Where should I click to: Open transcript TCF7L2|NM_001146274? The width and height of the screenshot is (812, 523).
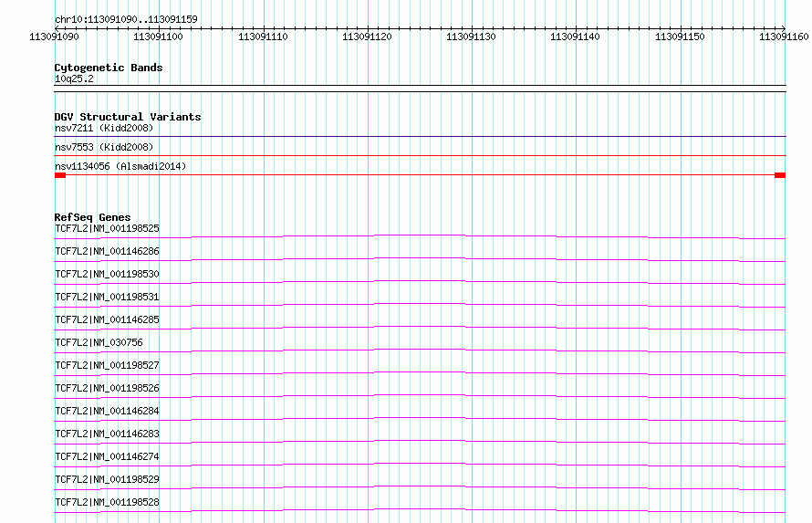pyautogui.click(x=107, y=456)
